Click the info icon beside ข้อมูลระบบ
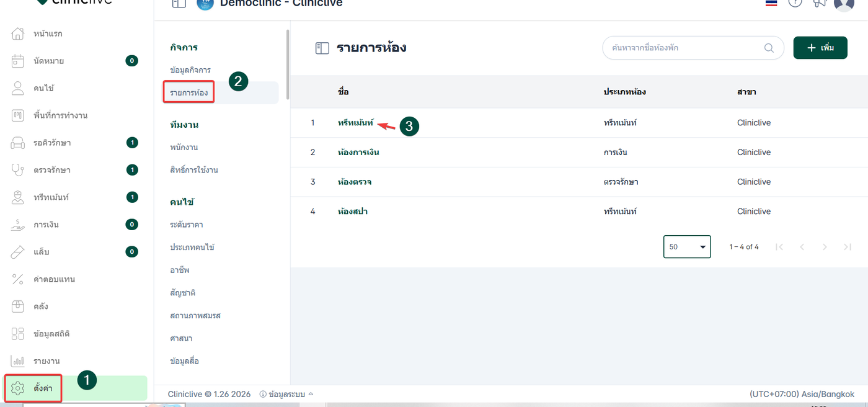The height and width of the screenshot is (407, 868). pos(263,394)
